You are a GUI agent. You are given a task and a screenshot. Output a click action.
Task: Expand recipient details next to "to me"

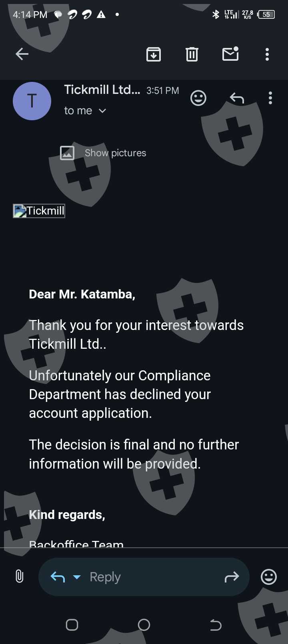point(102,111)
